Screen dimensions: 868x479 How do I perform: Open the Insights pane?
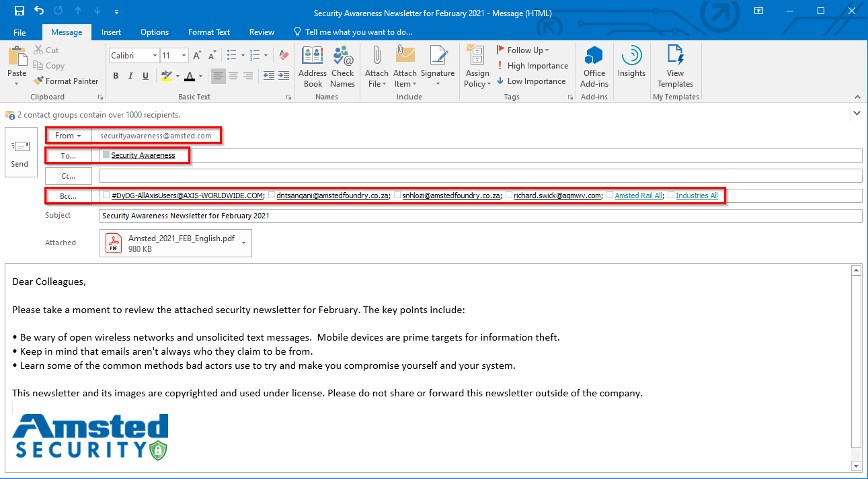point(631,65)
